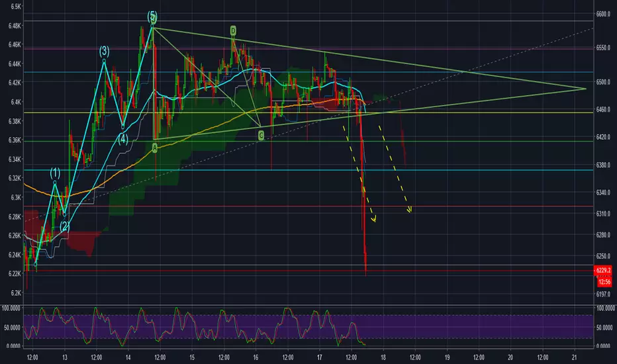The height and width of the screenshot is (364, 617).
Task: Click the 6197.0 price axis value
Action: click(x=603, y=295)
